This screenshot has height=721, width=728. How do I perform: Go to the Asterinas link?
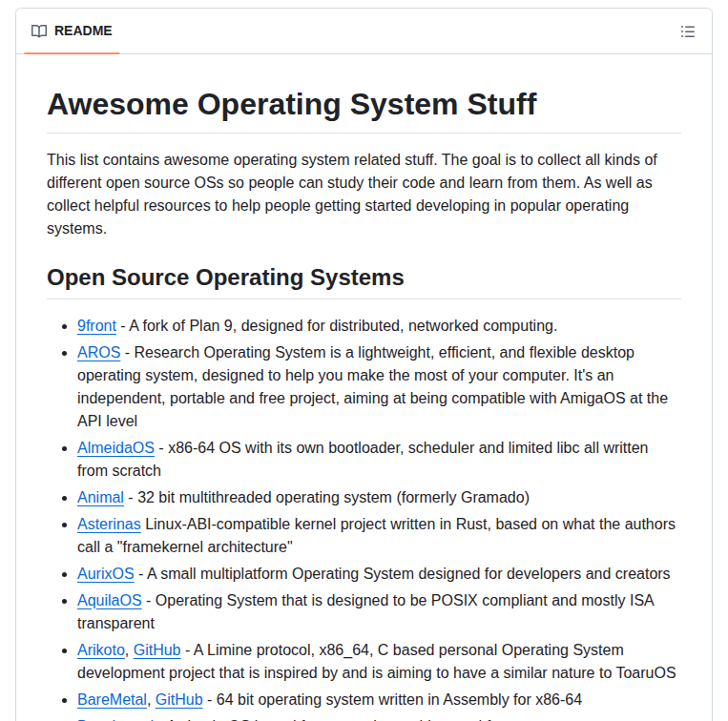tap(109, 525)
